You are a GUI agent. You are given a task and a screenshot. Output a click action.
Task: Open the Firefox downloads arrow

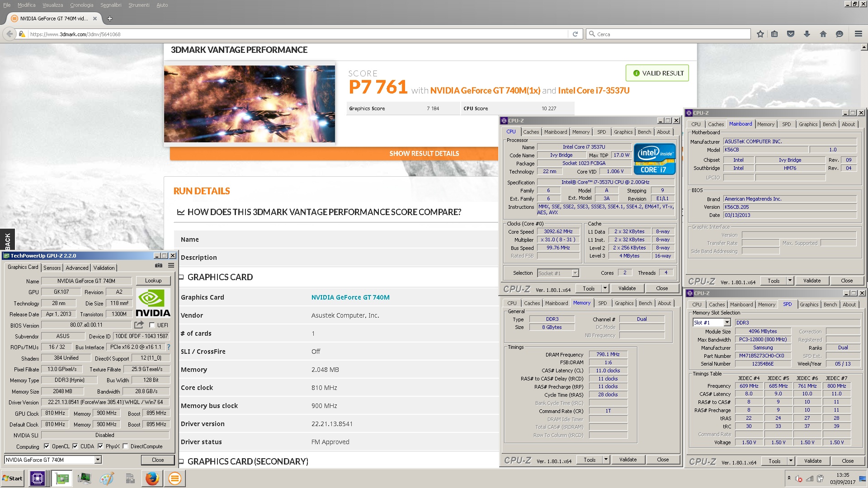tap(807, 34)
